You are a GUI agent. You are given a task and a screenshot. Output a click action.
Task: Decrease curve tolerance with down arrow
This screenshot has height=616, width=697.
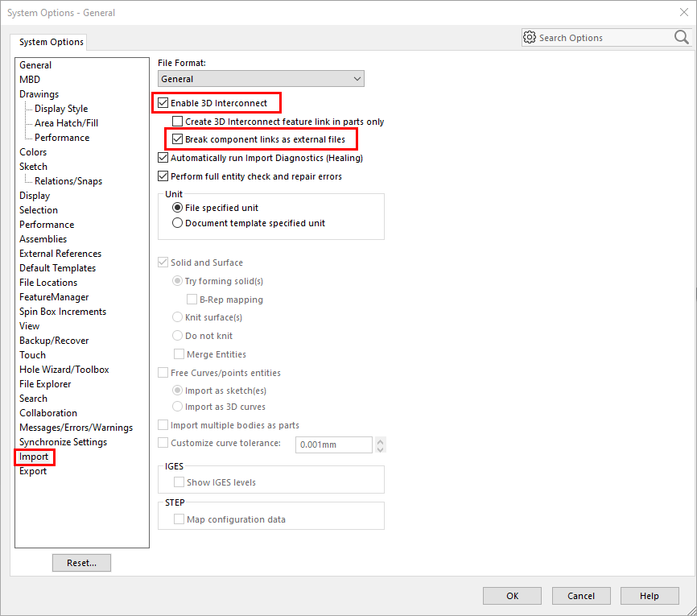[x=380, y=449]
